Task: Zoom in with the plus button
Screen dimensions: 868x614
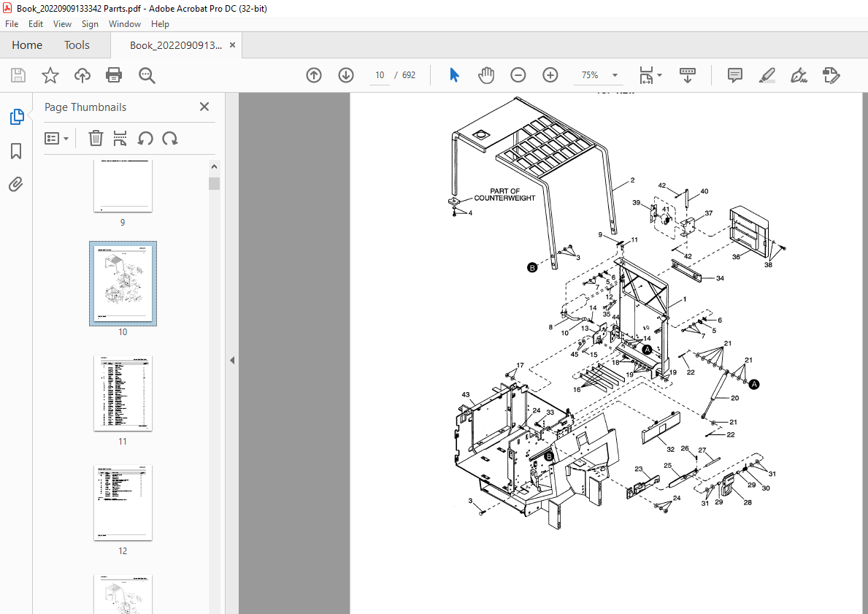Action: click(x=550, y=75)
